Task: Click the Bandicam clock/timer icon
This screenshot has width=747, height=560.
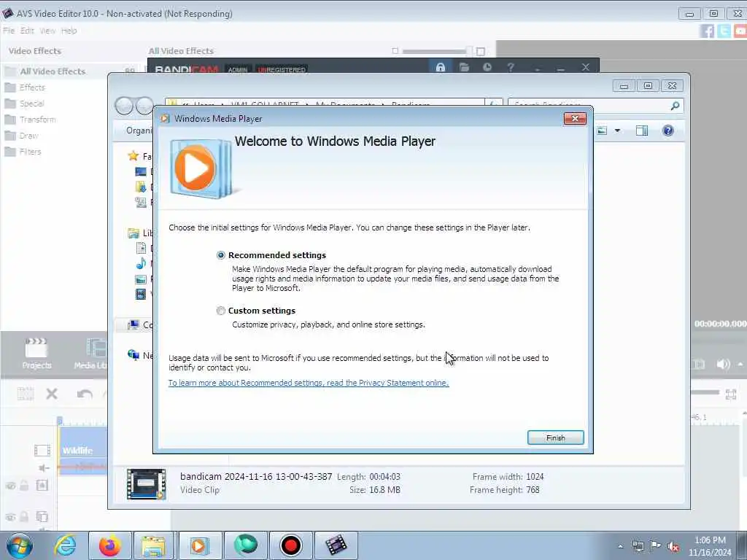Action: click(x=487, y=67)
